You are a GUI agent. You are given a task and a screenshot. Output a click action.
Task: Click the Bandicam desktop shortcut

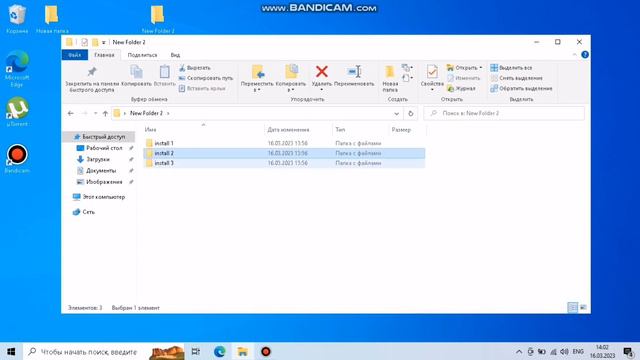point(17,159)
